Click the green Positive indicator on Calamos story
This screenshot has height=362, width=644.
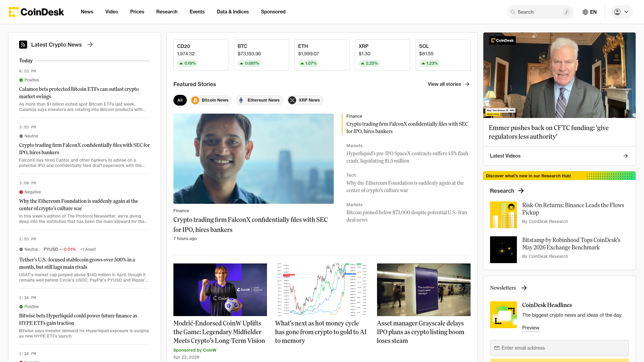tap(21, 80)
